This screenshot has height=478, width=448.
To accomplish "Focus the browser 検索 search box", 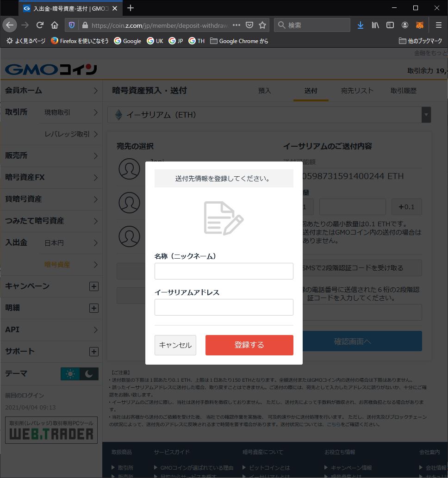I will coord(312,25).
